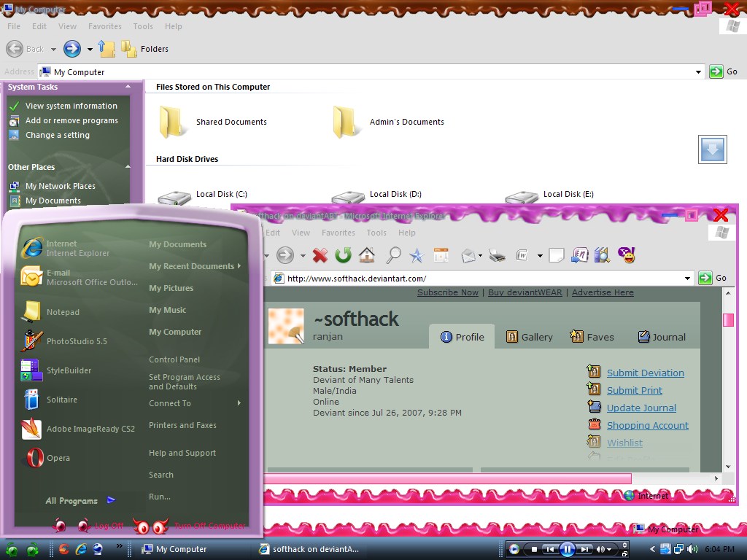
Task: Click the Submit Deviation link
Action: click(x=645, y=373)
